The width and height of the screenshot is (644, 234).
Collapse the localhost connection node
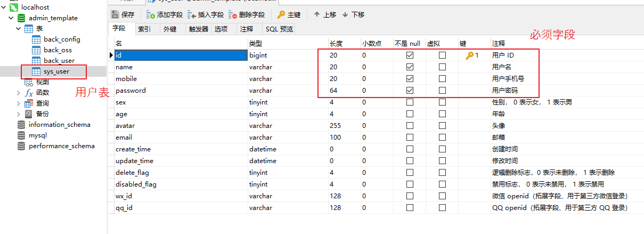3,7
